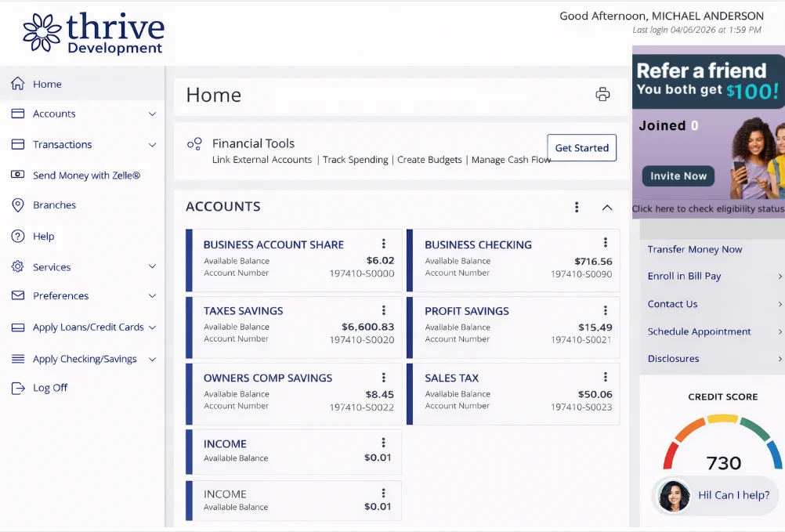Open Owners Comp Savings three-dot menu

[x=383, y=378]
